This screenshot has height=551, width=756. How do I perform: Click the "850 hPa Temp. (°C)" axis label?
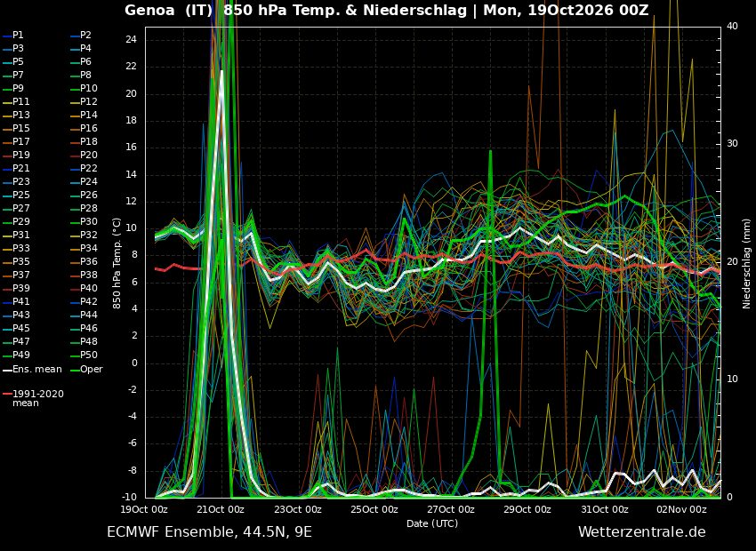(117, 263)
